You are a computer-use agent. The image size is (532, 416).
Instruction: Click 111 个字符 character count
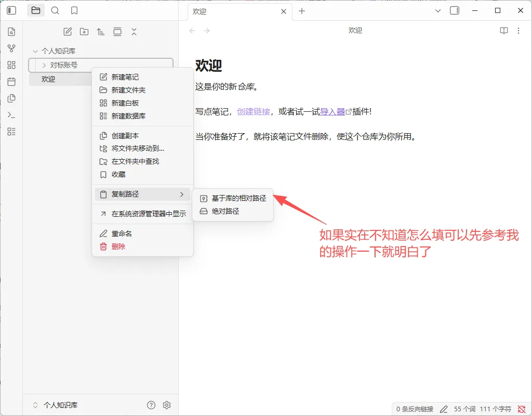(495, 409)
